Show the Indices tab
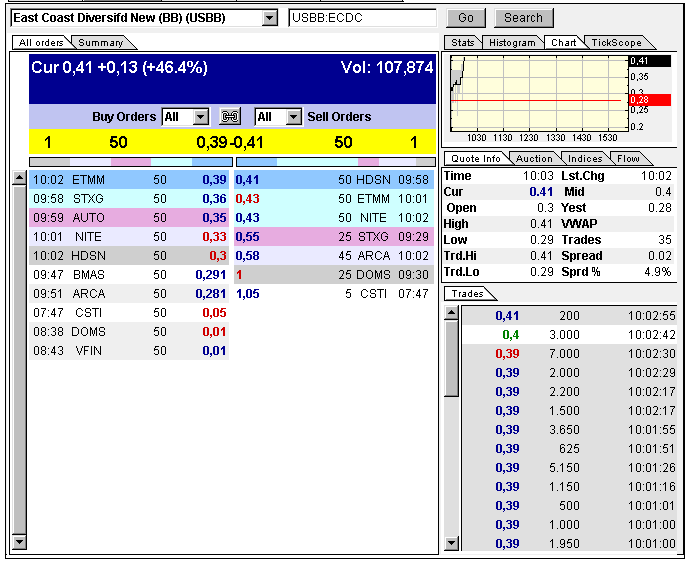This screenshot has height=563, width=700. click(585, 158)
